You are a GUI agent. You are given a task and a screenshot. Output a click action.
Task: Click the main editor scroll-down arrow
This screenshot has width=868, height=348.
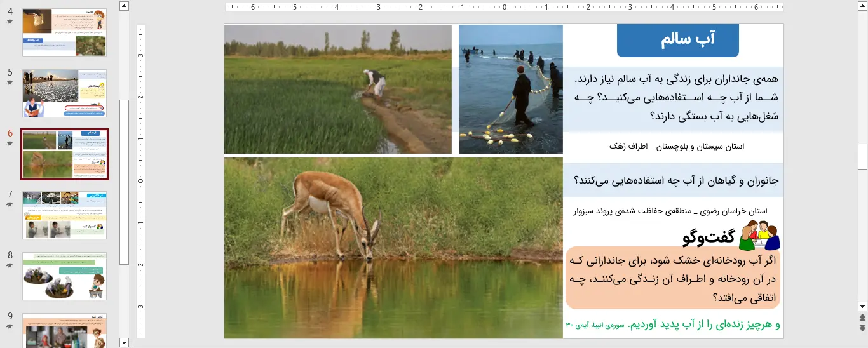click(862, 305)
